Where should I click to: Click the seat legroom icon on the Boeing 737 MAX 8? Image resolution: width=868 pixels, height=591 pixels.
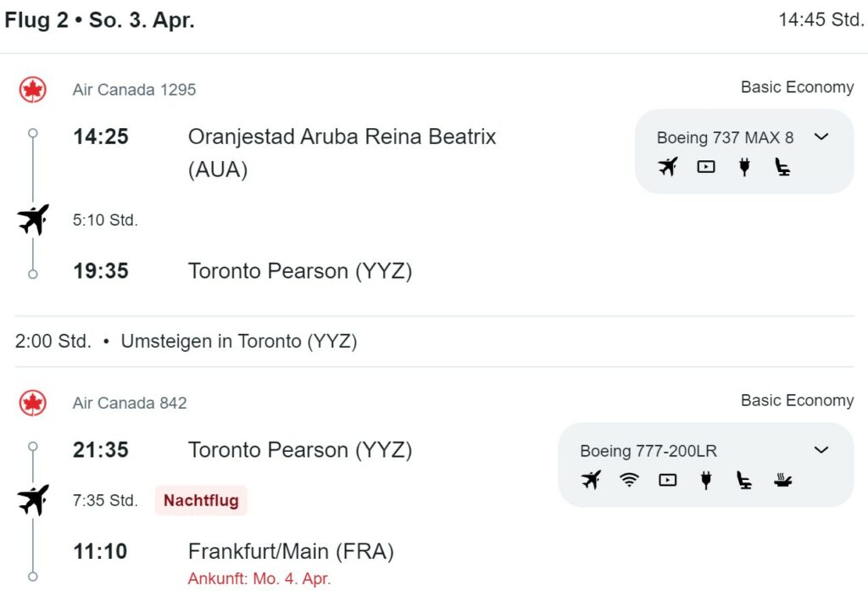[782, 166]
